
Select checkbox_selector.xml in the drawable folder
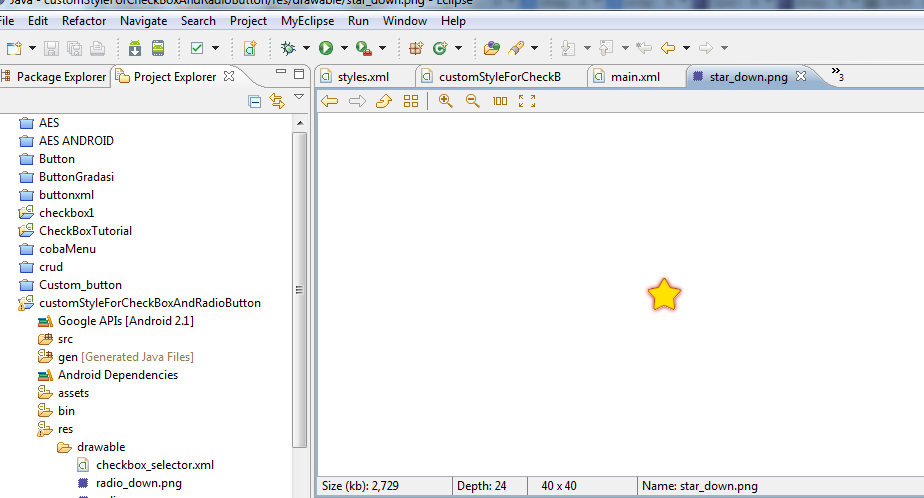[154, 465]
